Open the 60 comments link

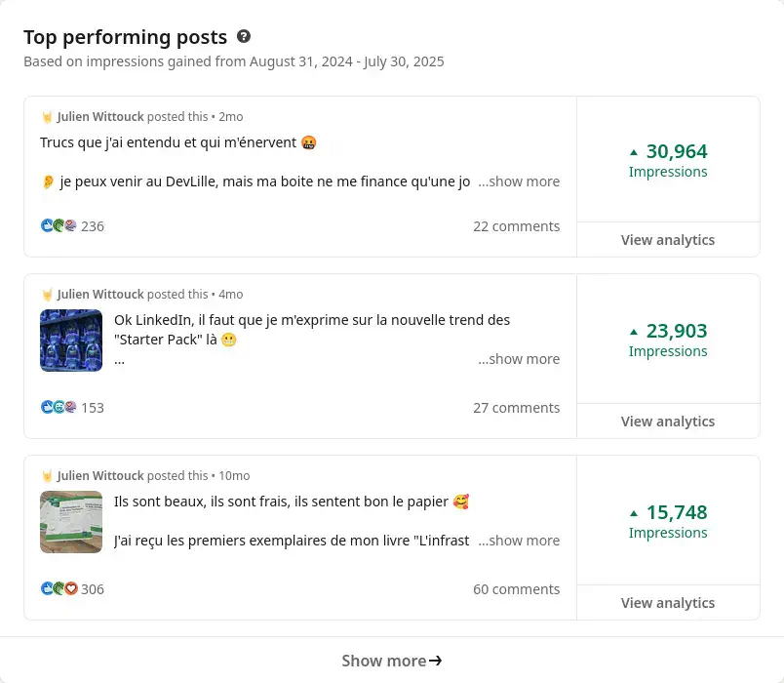click(517, 589)
